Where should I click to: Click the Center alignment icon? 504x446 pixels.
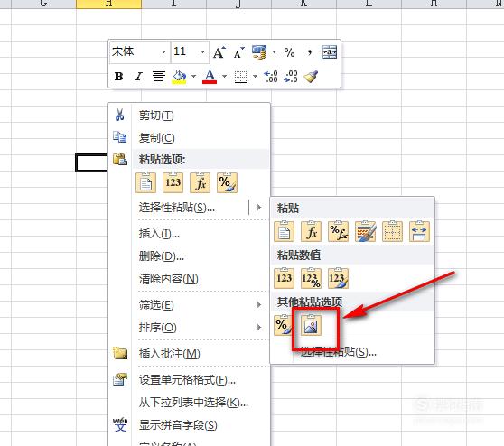[158, 77]
